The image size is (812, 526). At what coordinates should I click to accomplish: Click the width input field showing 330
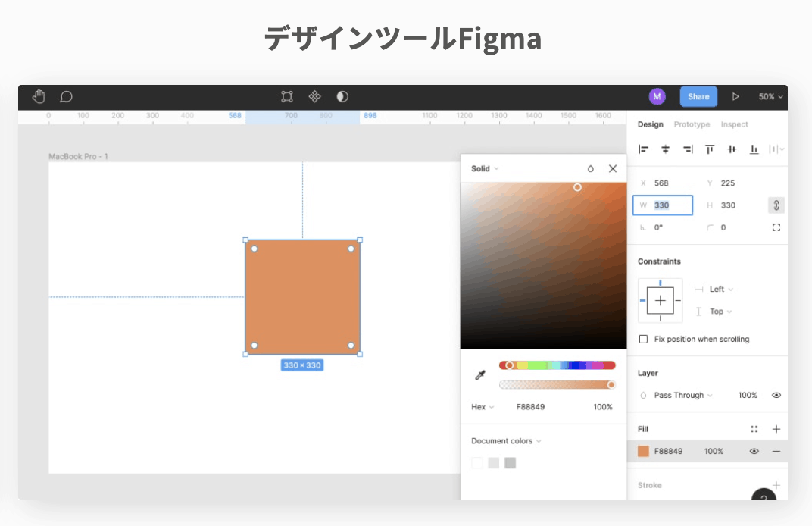point(668,205)
